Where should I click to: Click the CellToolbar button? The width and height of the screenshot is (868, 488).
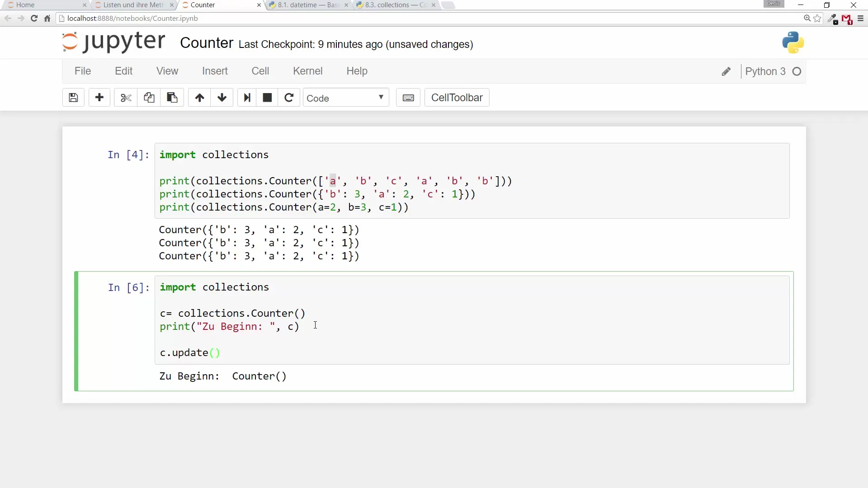click(457, 98)
